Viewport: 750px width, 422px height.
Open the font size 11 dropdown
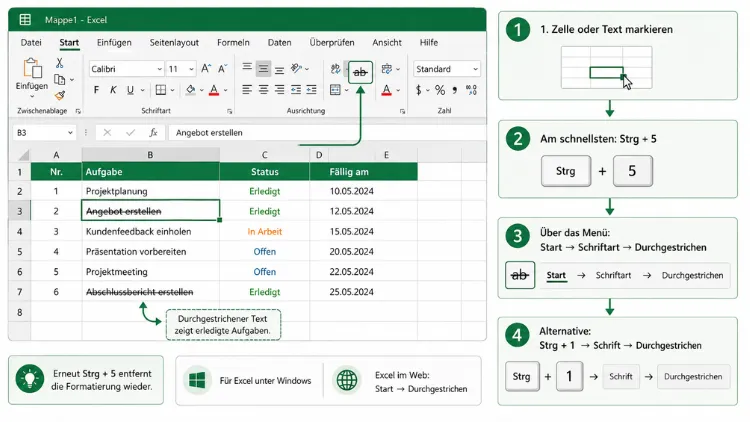click(191, 69)
